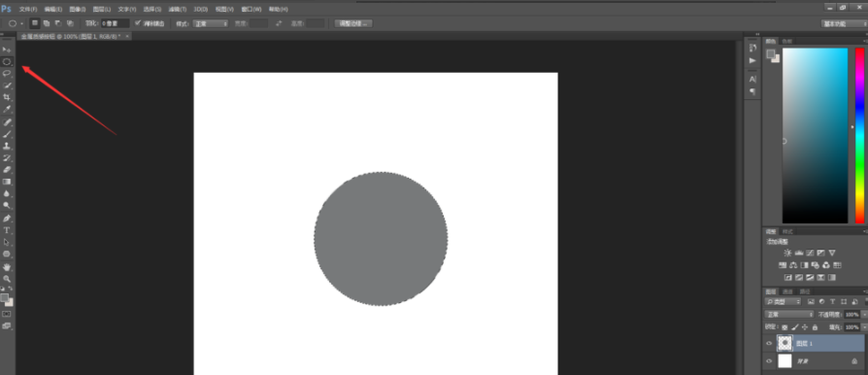The width and height of the screenshot is (868, 375).
Task: Select the Clone Stamp tool
Action: pos(7,146)
